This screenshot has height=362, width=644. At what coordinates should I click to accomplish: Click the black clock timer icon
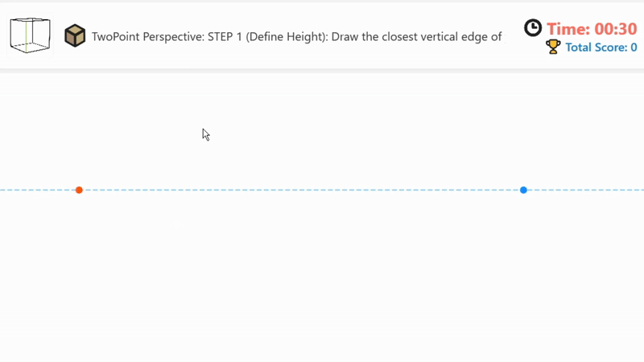point(533,28)
